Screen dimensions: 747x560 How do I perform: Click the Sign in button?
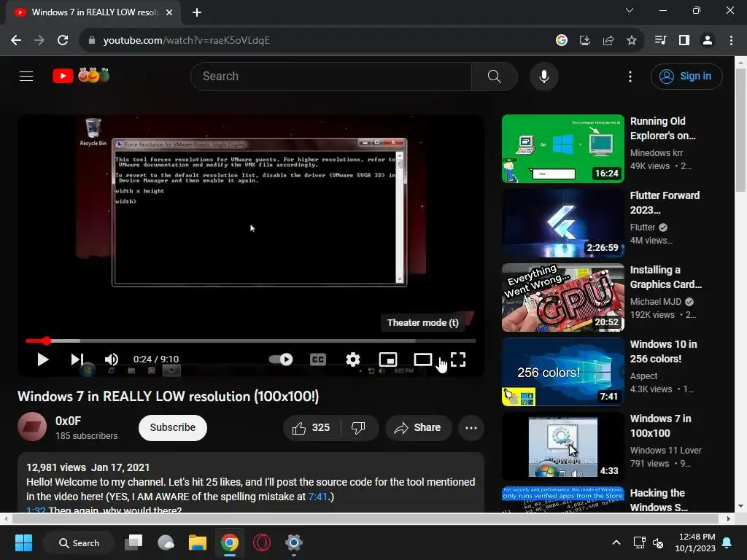(686, 76)
